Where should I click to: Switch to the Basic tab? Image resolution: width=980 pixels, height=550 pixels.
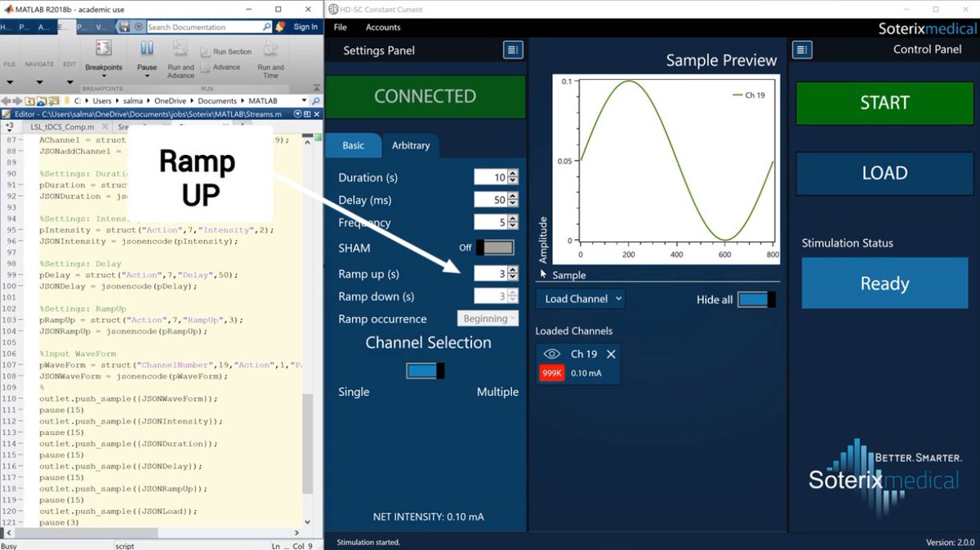[x=354, y=145]
